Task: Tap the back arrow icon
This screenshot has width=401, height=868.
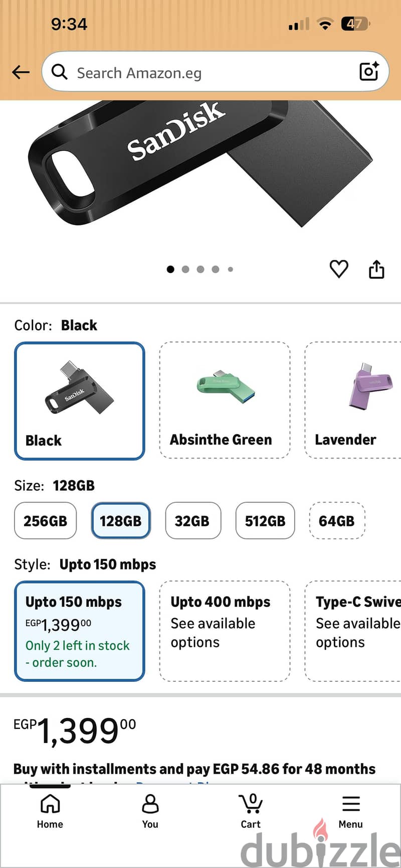Action: (x=21, y=72)
